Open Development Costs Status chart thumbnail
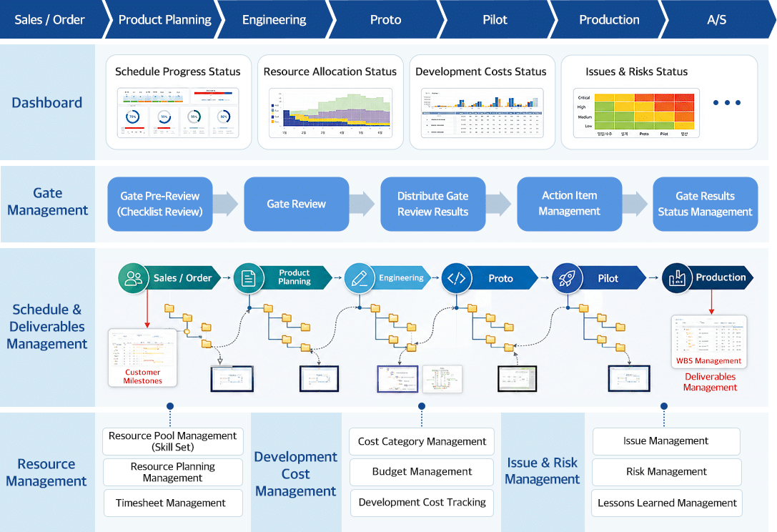 [x=482, y=113]
